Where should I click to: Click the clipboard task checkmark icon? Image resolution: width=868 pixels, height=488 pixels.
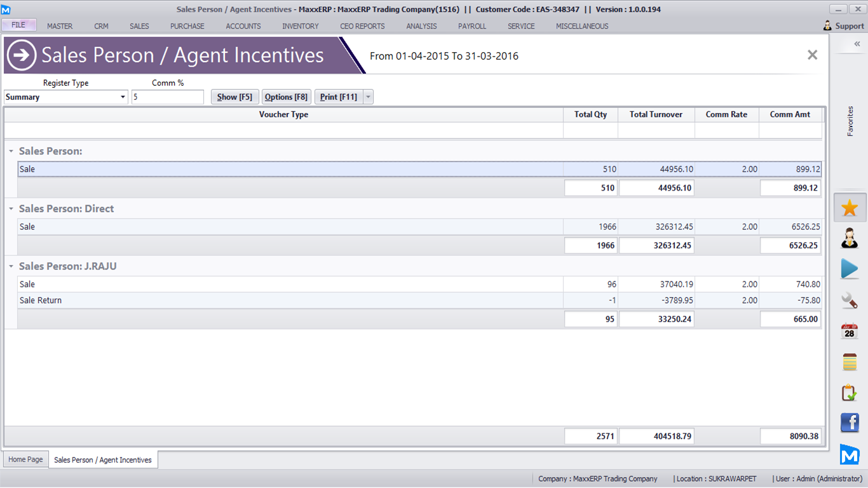(850, 393)
